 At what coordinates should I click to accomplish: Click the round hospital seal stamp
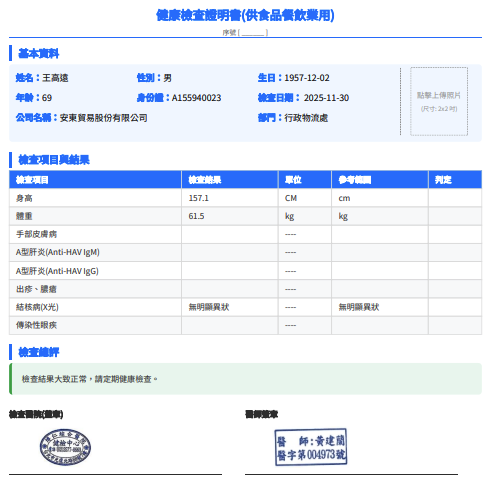[65, 447]
